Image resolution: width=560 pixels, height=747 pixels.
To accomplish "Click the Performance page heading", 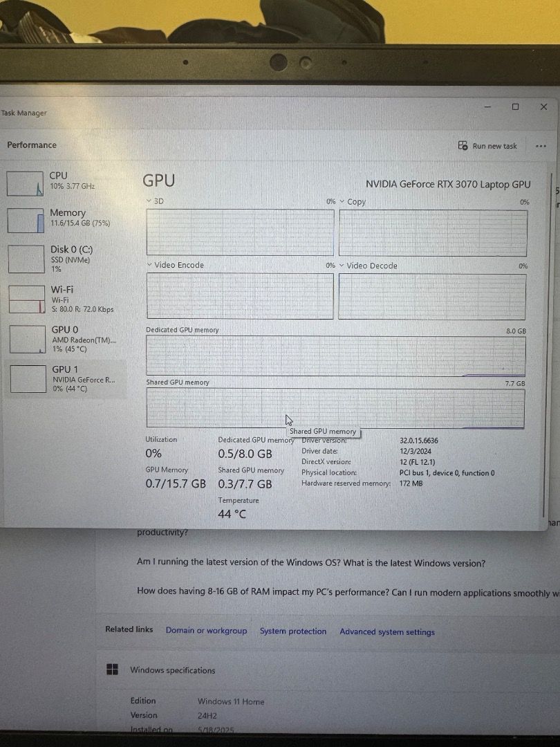I will 31,145.
